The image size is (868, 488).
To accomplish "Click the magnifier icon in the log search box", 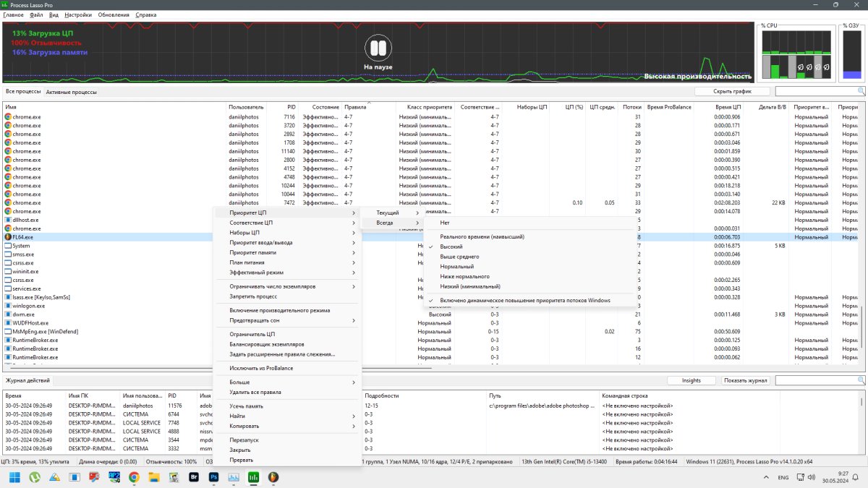I will pyautogui.click(x=861, y=380).
